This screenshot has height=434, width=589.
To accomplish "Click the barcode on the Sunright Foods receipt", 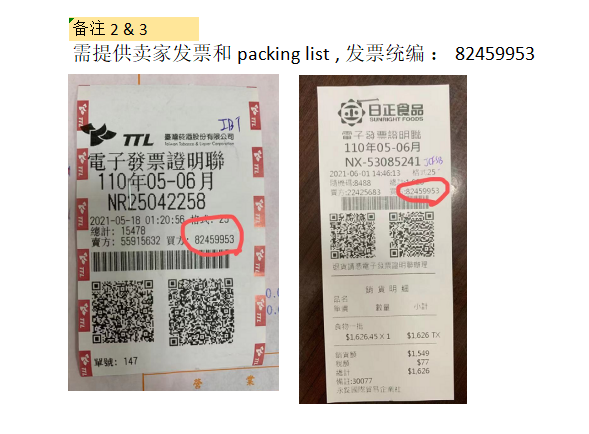I will (379, 203).
